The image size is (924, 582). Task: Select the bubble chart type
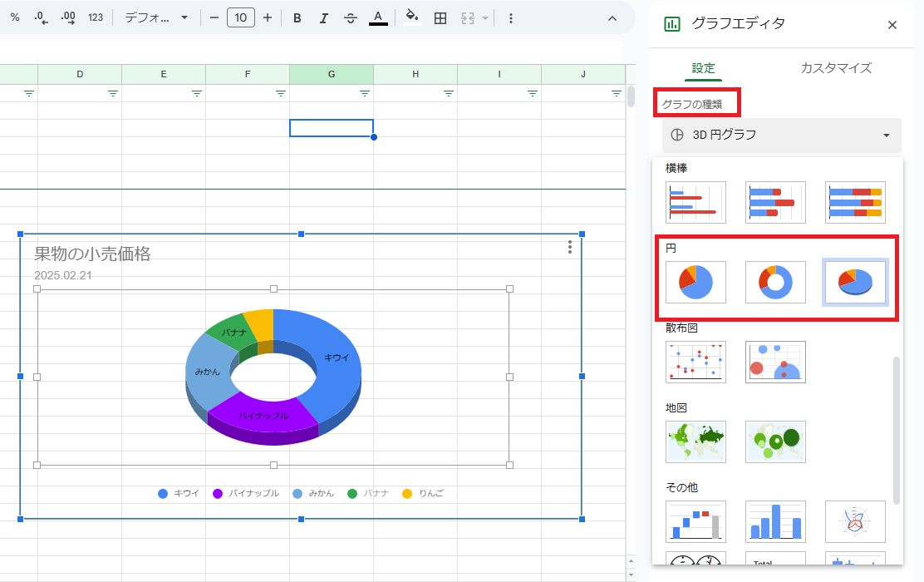point(775,362)
